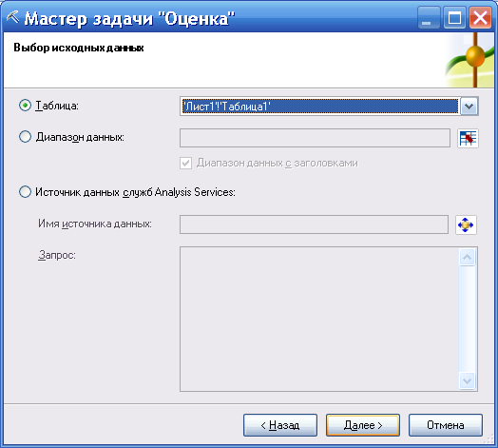
Task: Choose the Диапазон данных radio option
Action: pos(25,137)
